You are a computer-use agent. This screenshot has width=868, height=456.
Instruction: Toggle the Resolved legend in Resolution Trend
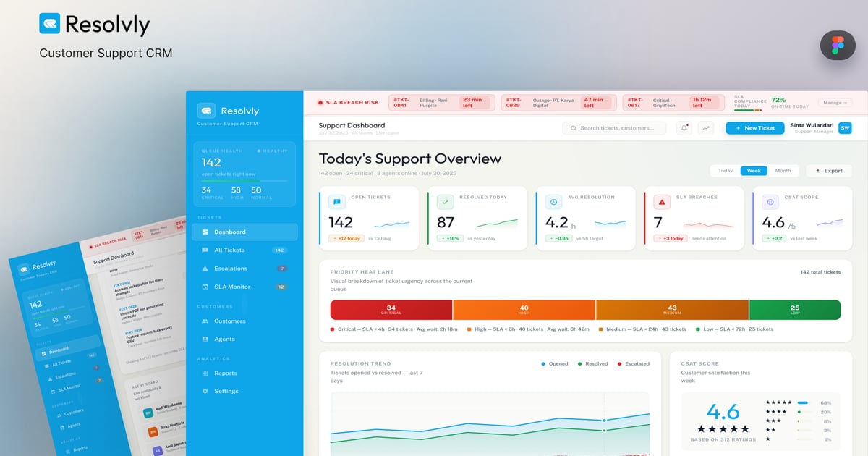(x=593, y=363)
